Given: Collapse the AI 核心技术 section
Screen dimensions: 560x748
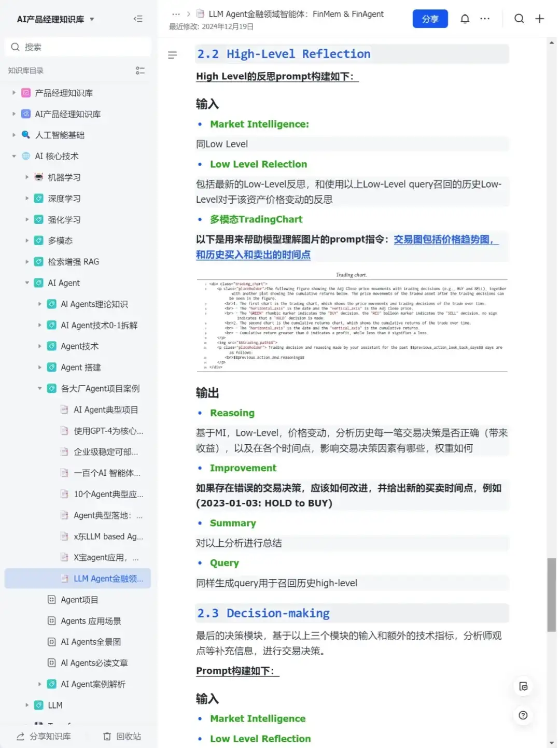Looking at the screenshot, I should click(x=13, y=156).
